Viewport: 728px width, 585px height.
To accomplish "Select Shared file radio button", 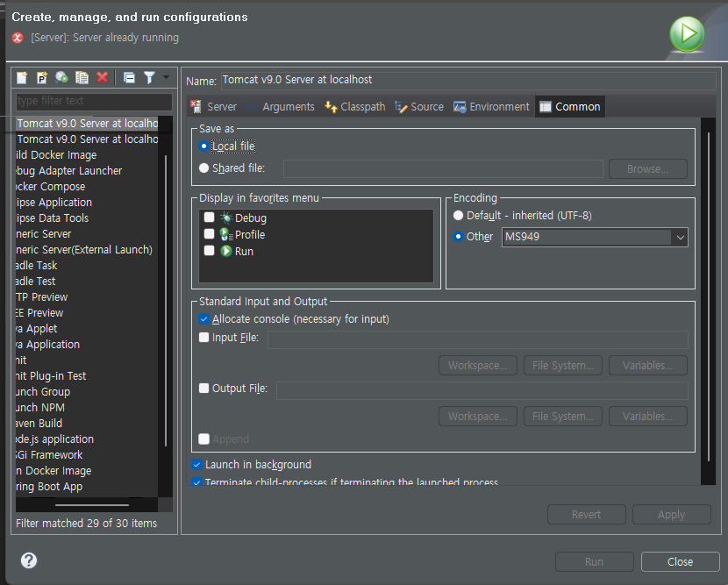I will [x=203, y=168].
